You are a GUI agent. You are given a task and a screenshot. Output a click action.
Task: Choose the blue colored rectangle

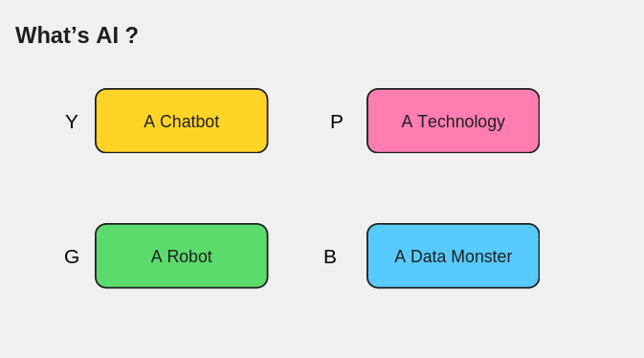(x=453, y=257)
